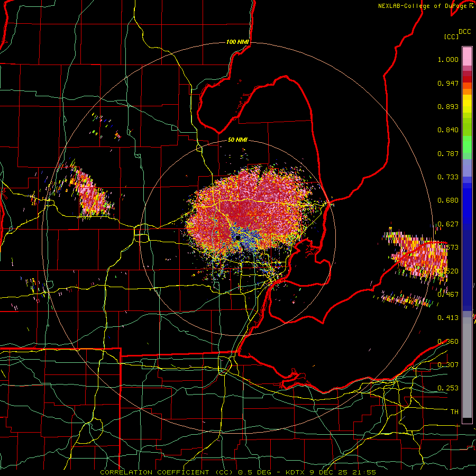Select the 0.360 legend value

point(448,342)
